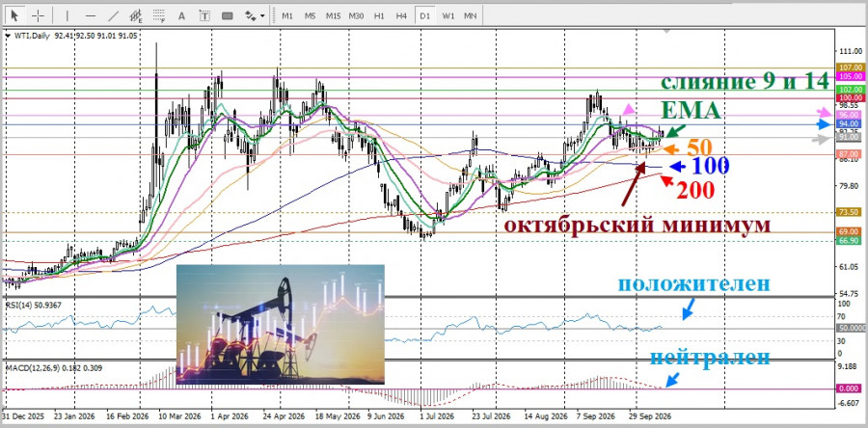This screenshot has width=868, height=428.
Task: Pick the Fibonacci retracement tool
Action: click(159, 15)
